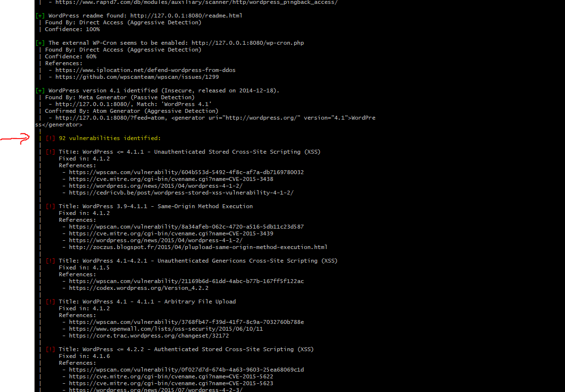
Task: Click the '92 vulnerabilities identified:' line
Action: tap(110, 138)
